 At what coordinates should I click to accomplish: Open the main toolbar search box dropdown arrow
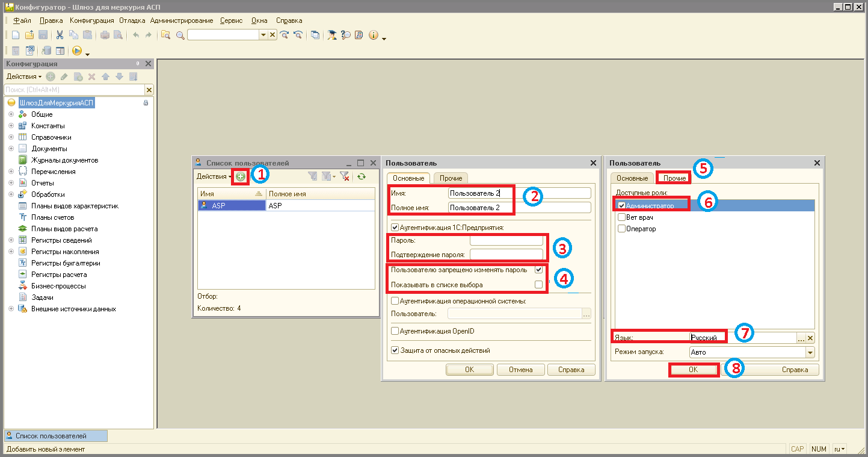pyautogui.click(x=263, y=35)
